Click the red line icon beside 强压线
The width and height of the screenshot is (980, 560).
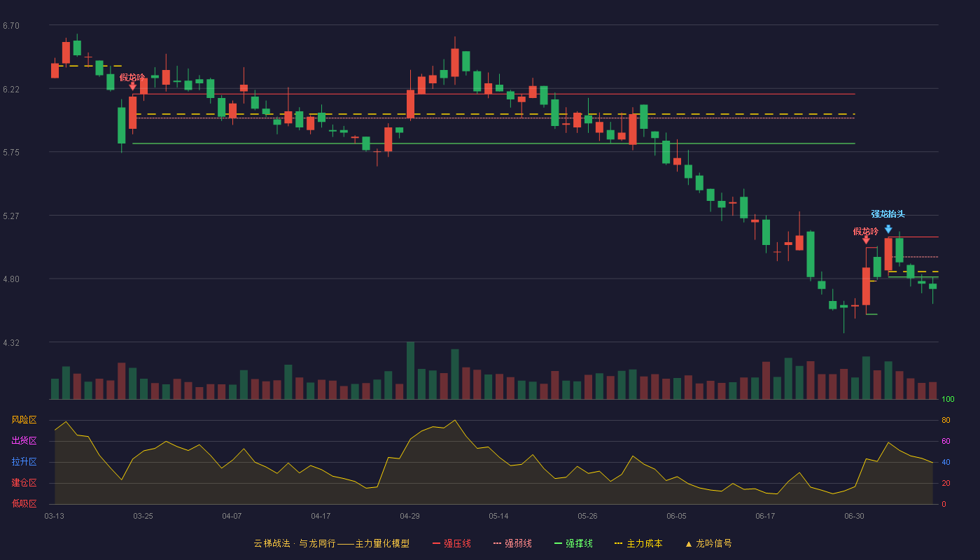437,543
